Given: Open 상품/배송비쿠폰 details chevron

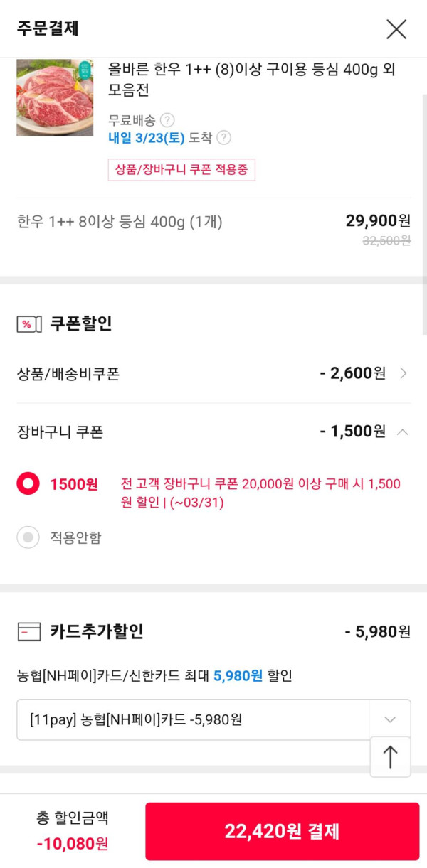Looking at the screenshot, I should 404,373.
